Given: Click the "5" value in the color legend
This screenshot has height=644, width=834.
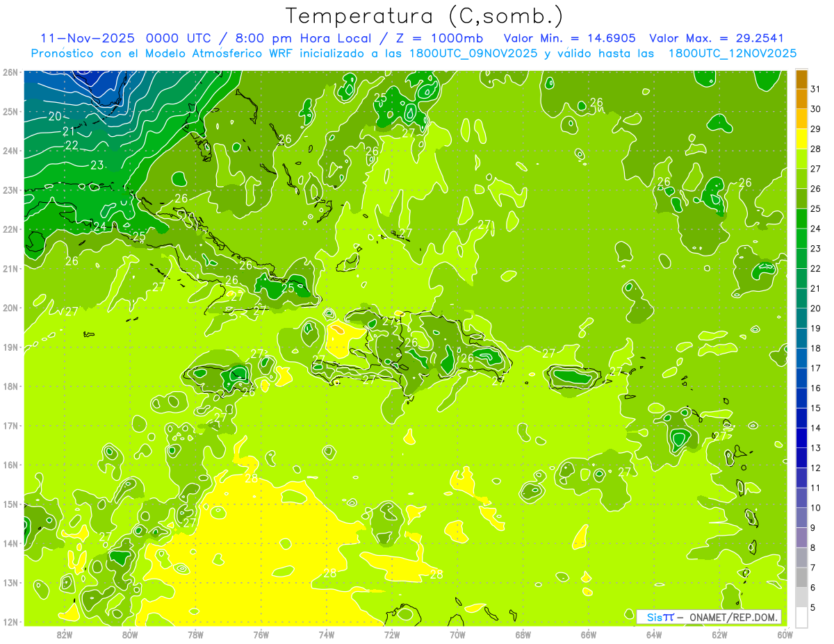Looking at the screenshot, I should tap(813, 607).
